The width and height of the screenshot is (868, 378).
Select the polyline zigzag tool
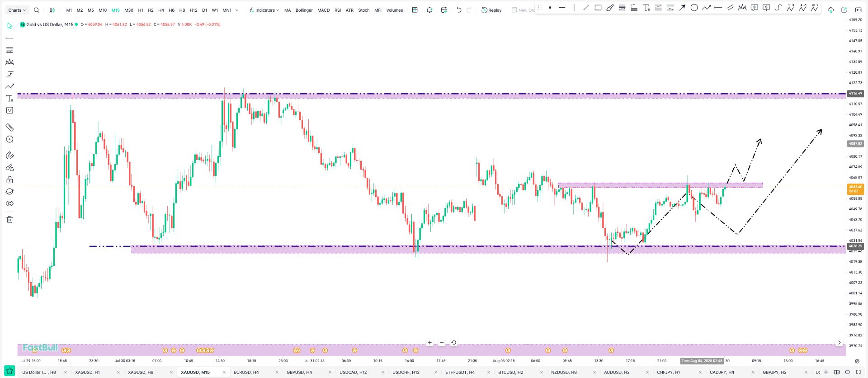pyautogui.click(x=706, y=8)
